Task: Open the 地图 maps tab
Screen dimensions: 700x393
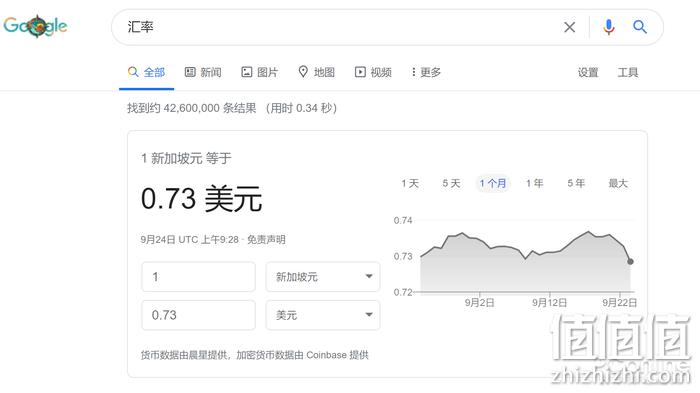Action: click(317, 72)
